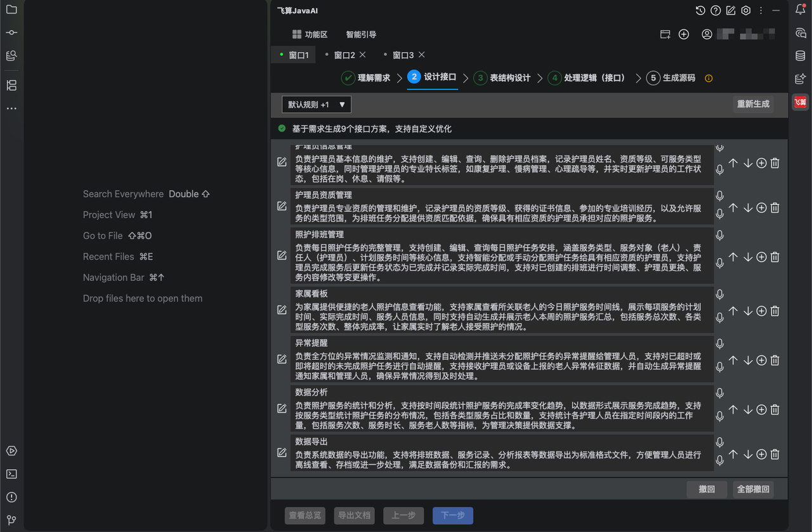Open the 默认规则 +1 dropdown
Viewport: 812px width, 532px height.
317,104
